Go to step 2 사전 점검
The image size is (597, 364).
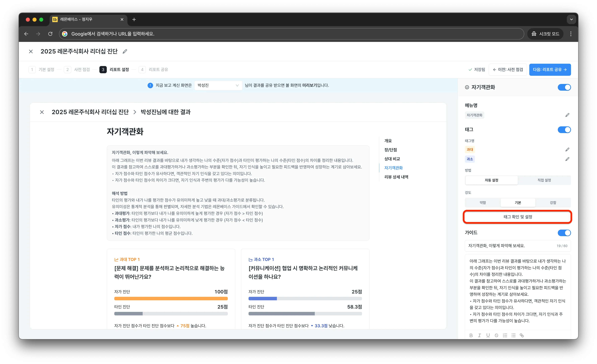[x=77, y=70]
